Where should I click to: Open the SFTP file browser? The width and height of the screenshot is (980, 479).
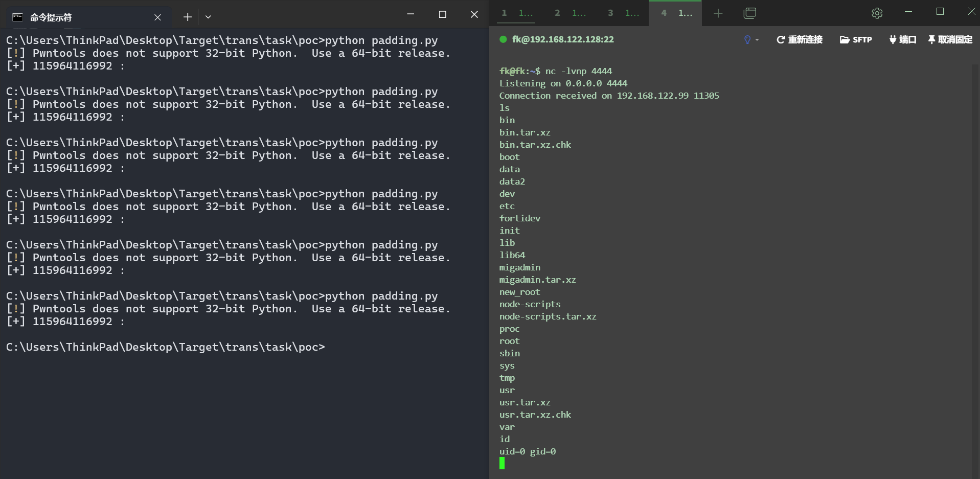coord(856,39)
